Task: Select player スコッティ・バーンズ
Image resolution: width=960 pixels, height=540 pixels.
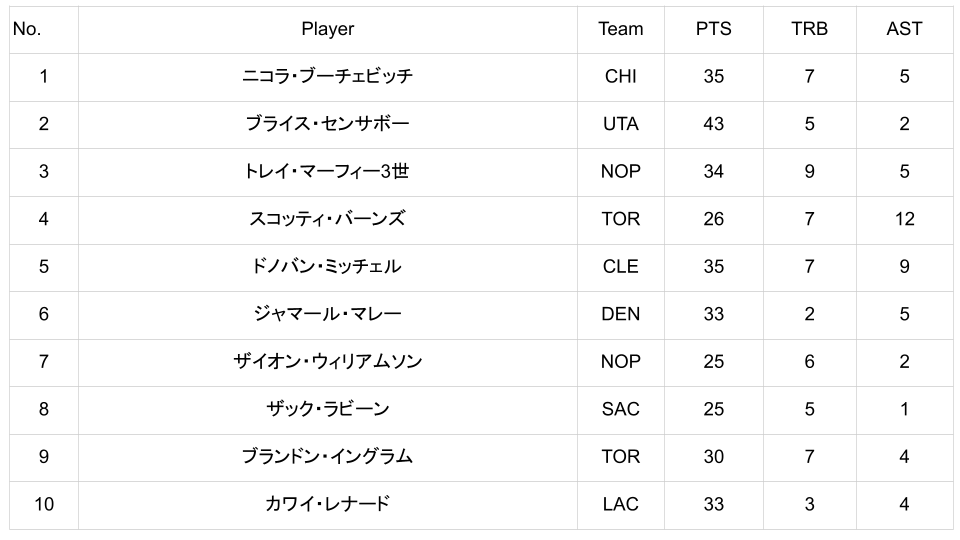Action: click(x=328, y=219)
